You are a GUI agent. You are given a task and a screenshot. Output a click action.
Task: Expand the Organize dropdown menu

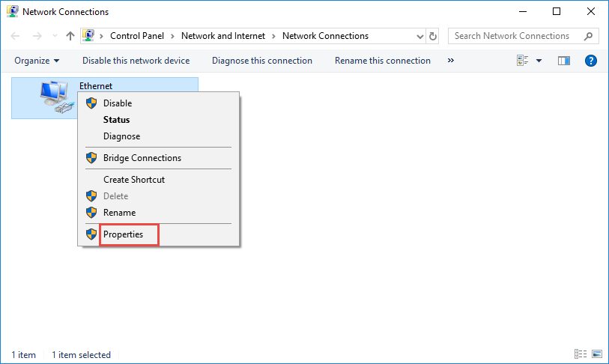click(x=37, y=61)
